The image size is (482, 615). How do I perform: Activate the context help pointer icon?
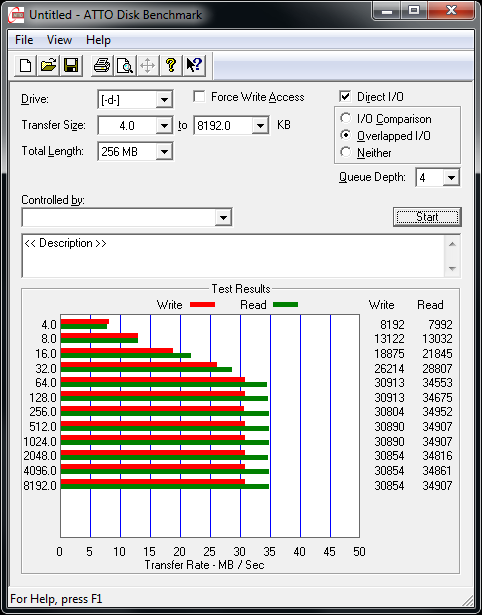[x=193, y=65]
